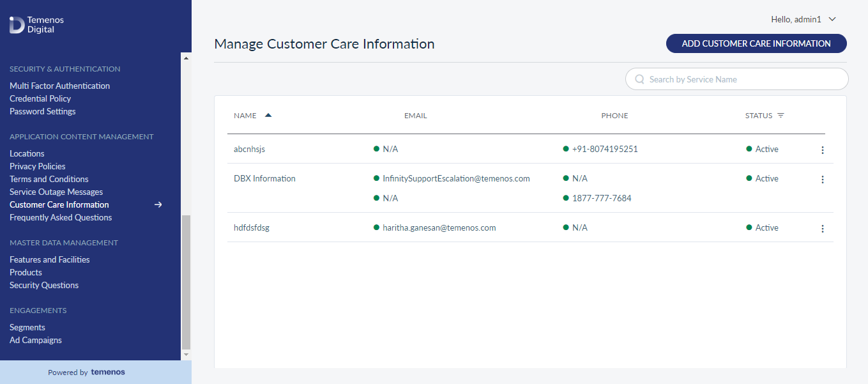Image resolution: width=868 pixels, height=384 pixels.
Task: Click the search magnifier icon
Action: (639, 79)
